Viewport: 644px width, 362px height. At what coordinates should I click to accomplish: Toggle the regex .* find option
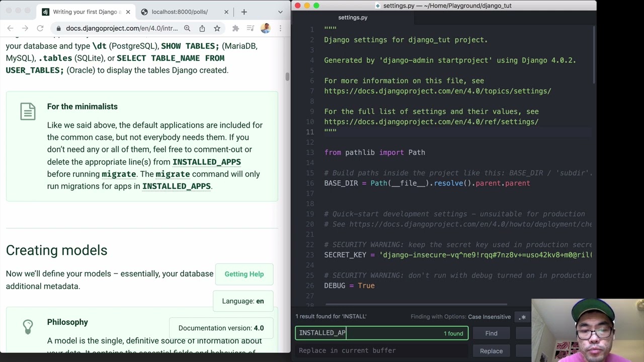tap(522, 317)
